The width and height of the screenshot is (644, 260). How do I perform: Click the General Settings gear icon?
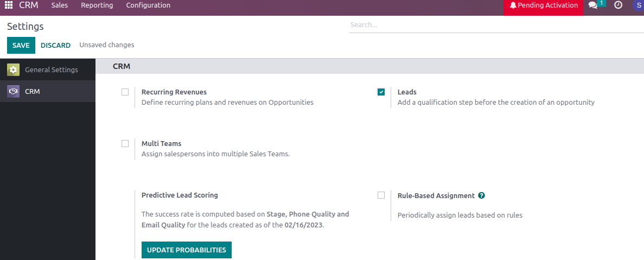coord(14,69)
